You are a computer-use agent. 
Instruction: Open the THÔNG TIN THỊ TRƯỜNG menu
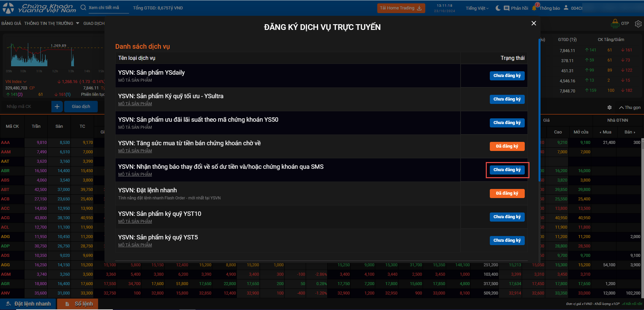(x=51, y=23)
